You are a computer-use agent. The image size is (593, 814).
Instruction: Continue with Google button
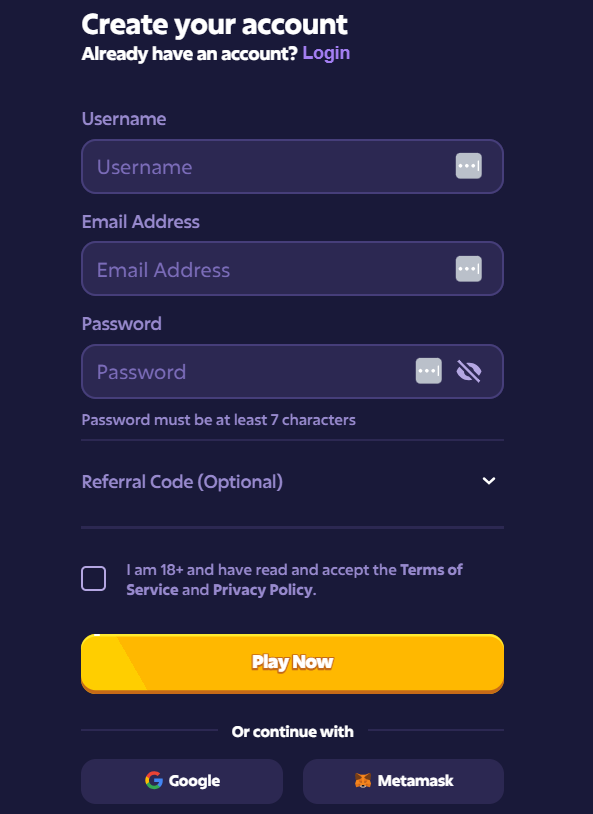[x=182, y=781]
